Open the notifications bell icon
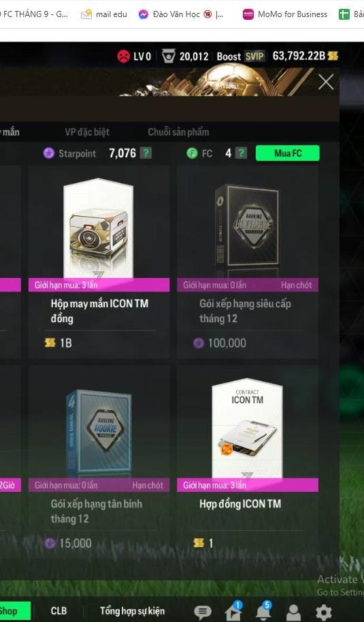This screenshot has height=622, width=364. 263,611
